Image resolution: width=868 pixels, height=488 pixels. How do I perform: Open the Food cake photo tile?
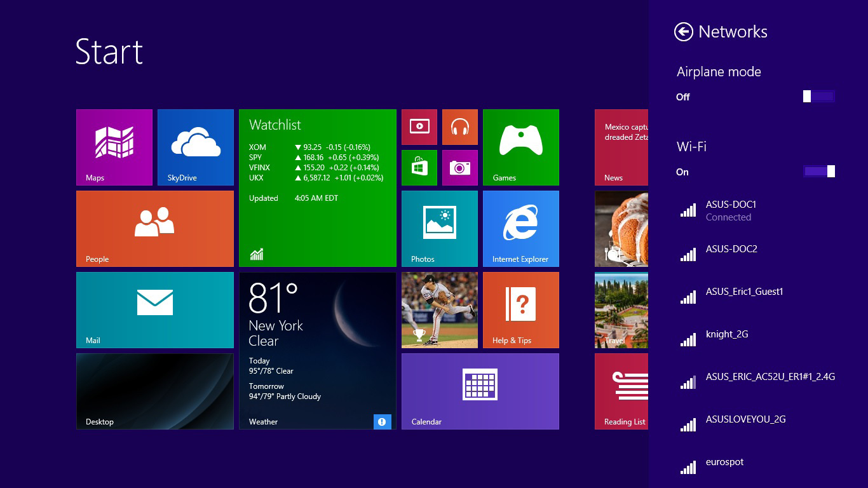coord(621,229)
